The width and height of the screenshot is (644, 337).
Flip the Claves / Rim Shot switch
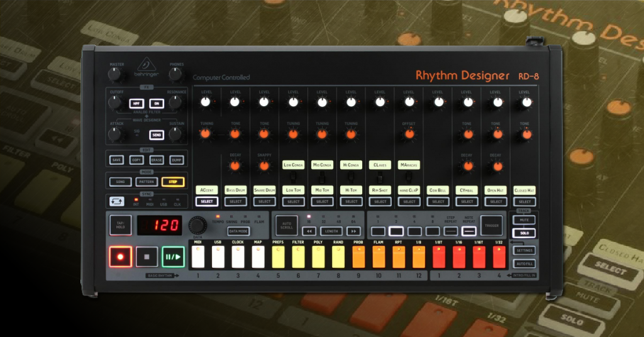380,177
